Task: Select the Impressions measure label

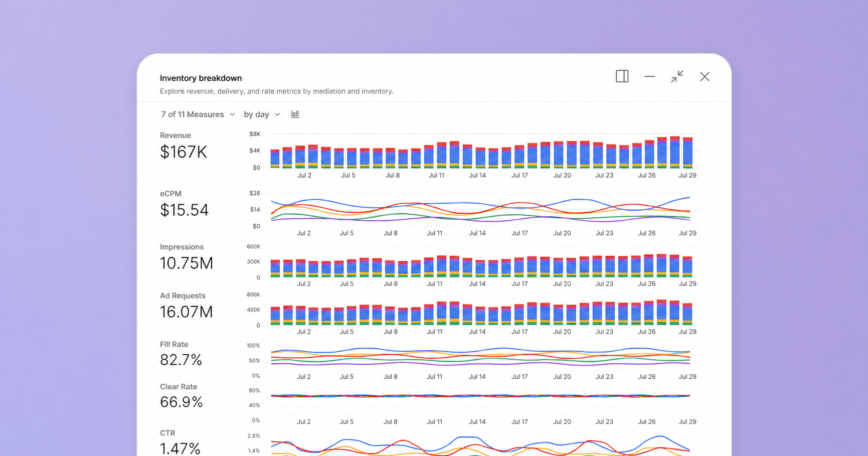Action: pyautogui.click(x=182, y=247)
